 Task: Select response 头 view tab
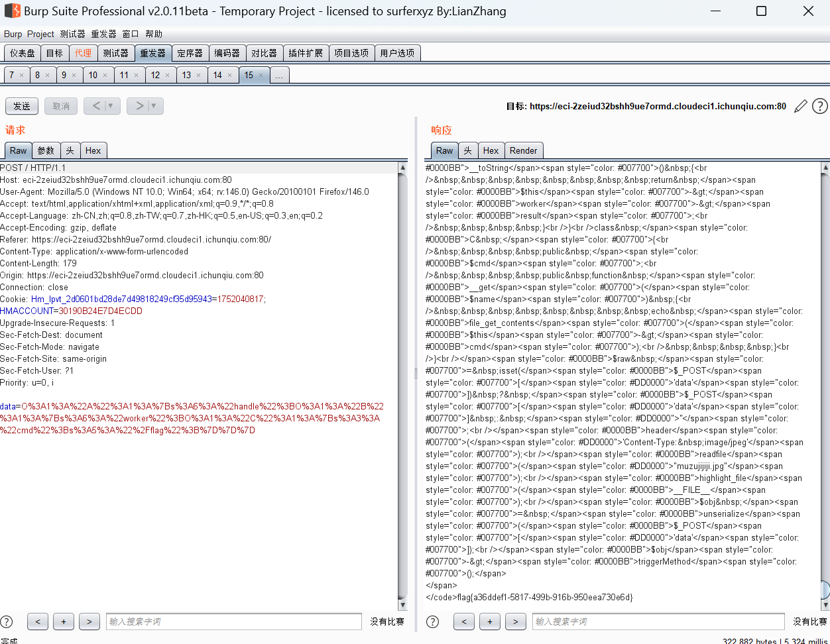[467, 150]
